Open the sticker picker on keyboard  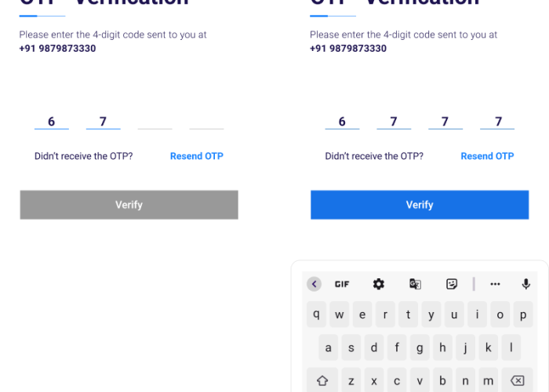tap(452, 284)
